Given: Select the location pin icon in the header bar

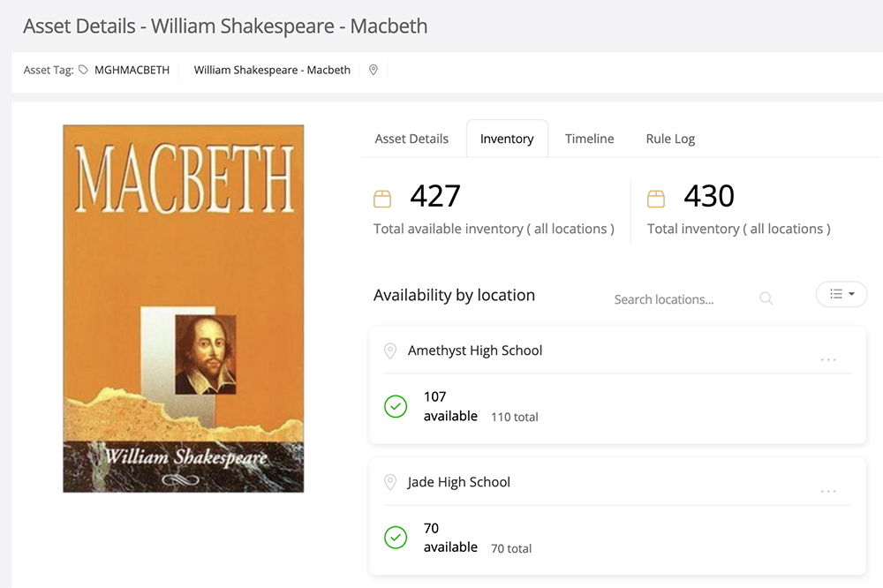Looking at the screenshot, I should 373,69.
